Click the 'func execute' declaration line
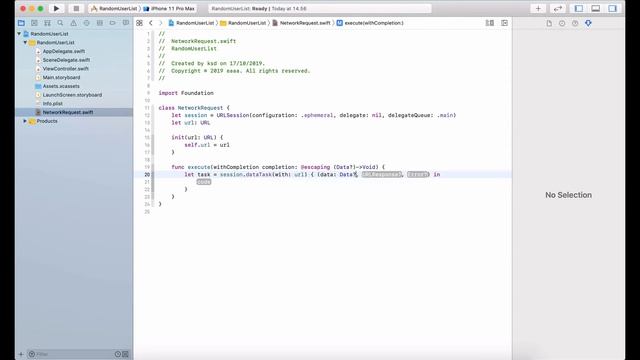Viewport: 640px width, 360px height. pyautogui.click(x=278, y=167)
